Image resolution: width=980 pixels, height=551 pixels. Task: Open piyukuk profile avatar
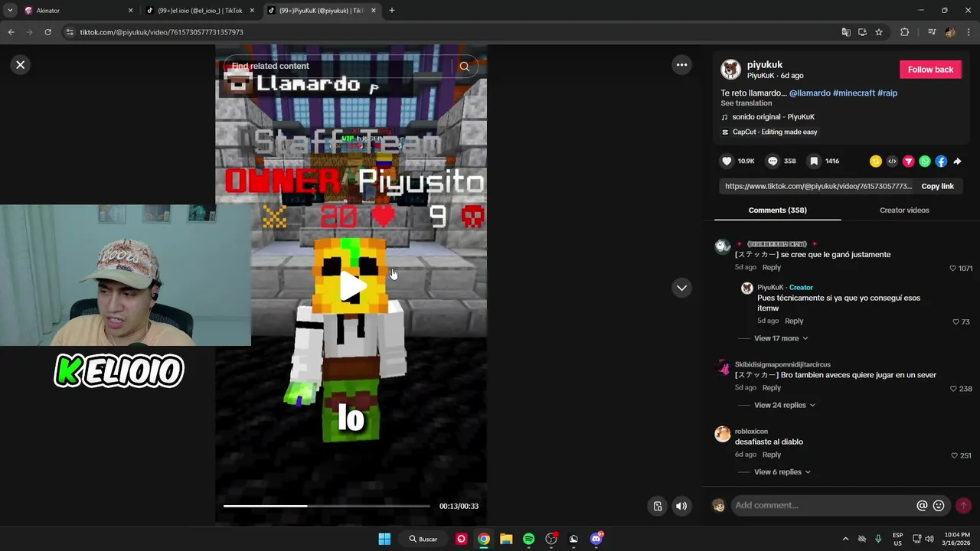coord(730,70)
